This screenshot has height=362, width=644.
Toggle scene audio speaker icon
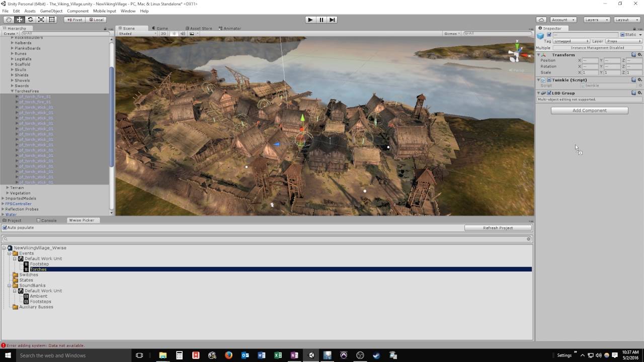183,34
